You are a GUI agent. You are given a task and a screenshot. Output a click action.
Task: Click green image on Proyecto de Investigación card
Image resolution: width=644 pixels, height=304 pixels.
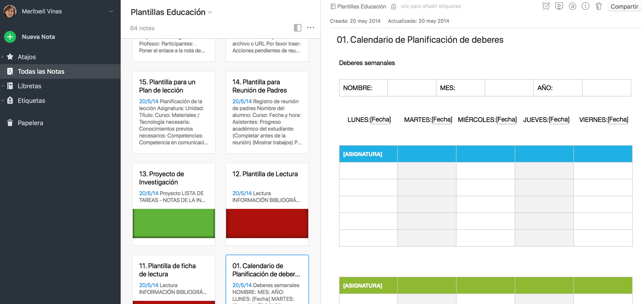tap(174, 223)
